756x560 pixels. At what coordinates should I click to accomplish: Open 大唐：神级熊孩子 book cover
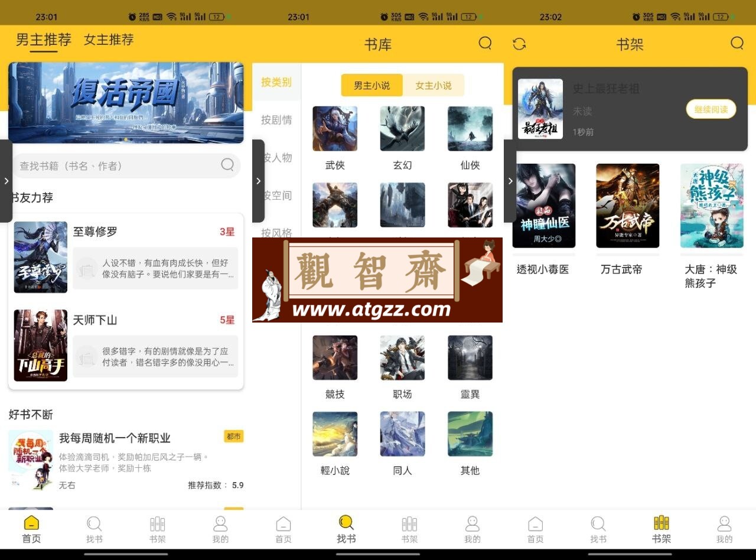[712, 206]
